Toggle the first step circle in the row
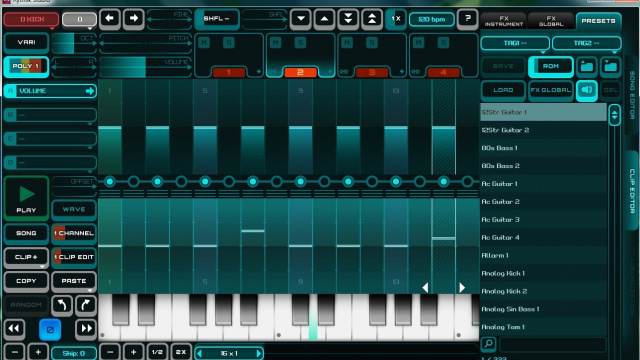Screen dimensions: 640x360 coord(109,182)
